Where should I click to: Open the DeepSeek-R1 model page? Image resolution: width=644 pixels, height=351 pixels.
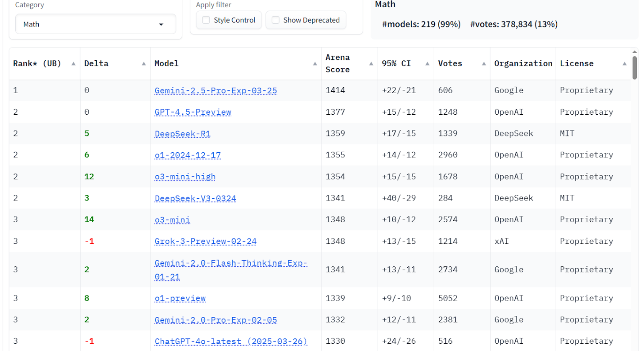click(x=182, y=134)
